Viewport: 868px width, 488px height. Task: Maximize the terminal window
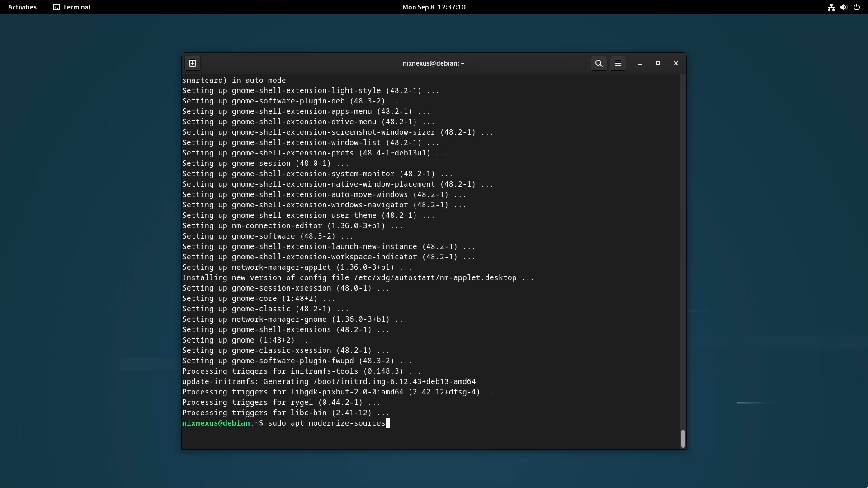click(658, 63)
